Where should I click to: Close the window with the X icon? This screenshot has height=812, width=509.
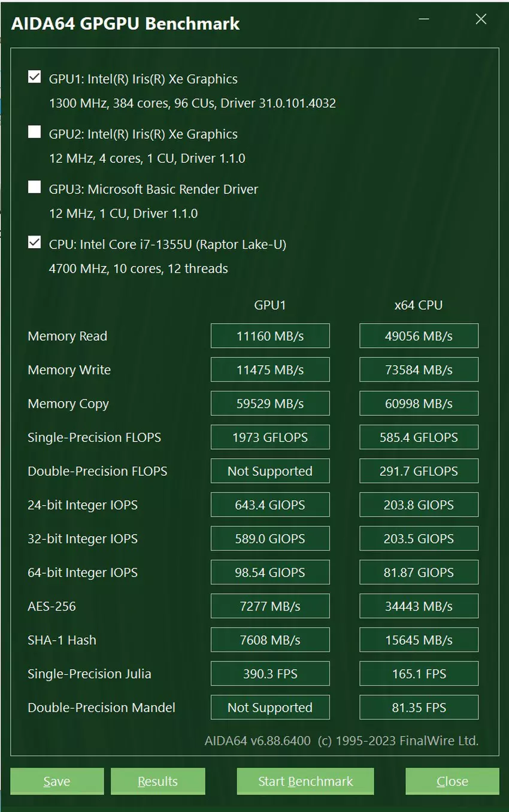click(481, 20)
